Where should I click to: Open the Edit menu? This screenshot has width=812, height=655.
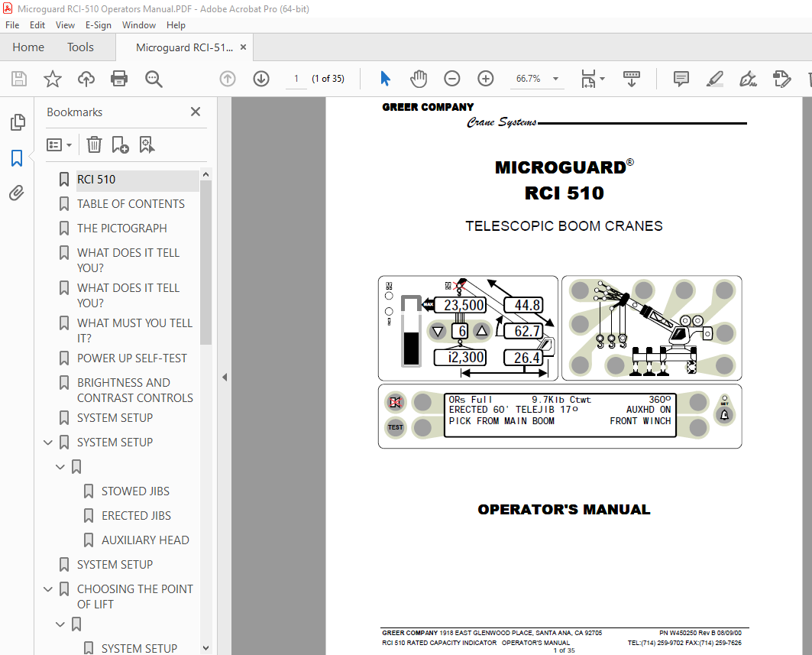tap(37, 25)
